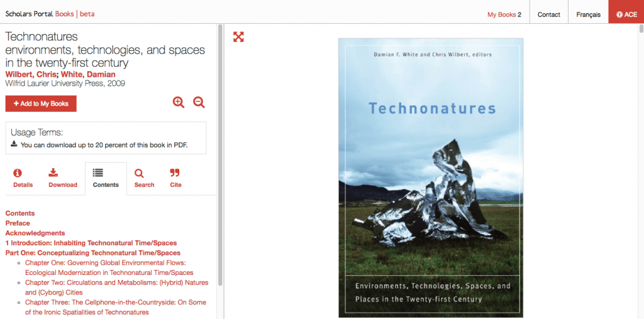Click the ACE accessibility button
Image resolution: width=644 pixels, height=319 pixels.
point(626,14)
